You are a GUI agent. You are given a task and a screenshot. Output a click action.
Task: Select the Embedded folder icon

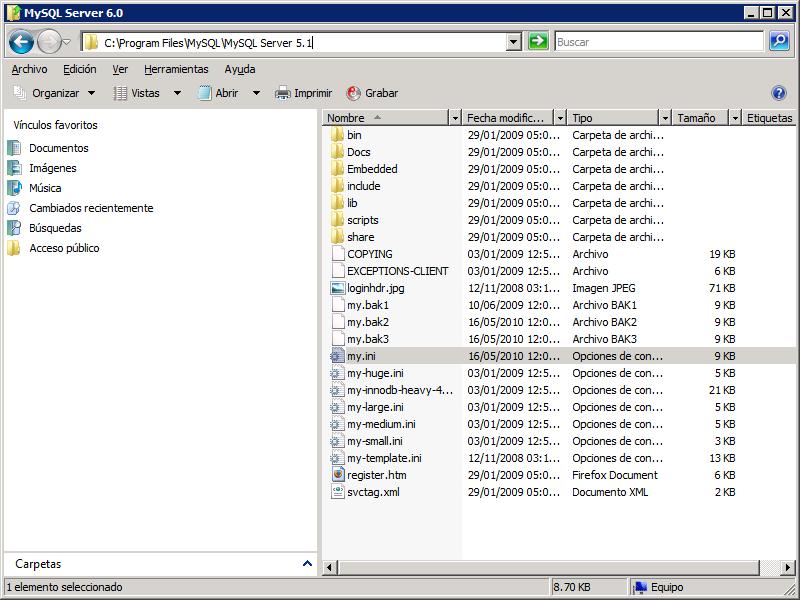pyautogui.click(x=337, y=169)
